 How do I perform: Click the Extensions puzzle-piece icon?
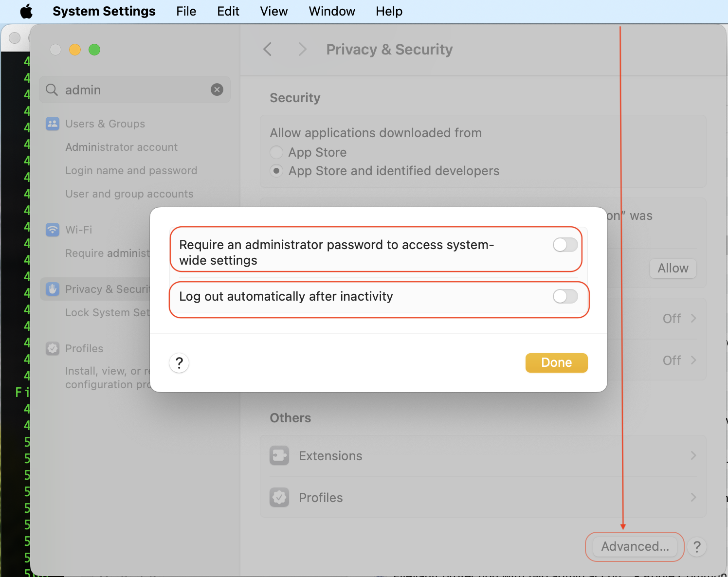pyautogui.click(x=279, y=455)
